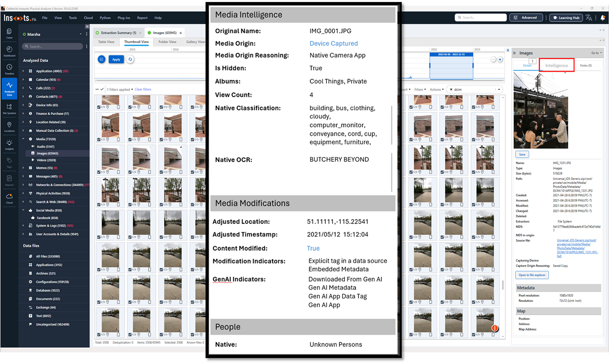The height and width of the screenshot is (364, 609).
Task: Open the Tags sidebar icon
Action: 9,163
